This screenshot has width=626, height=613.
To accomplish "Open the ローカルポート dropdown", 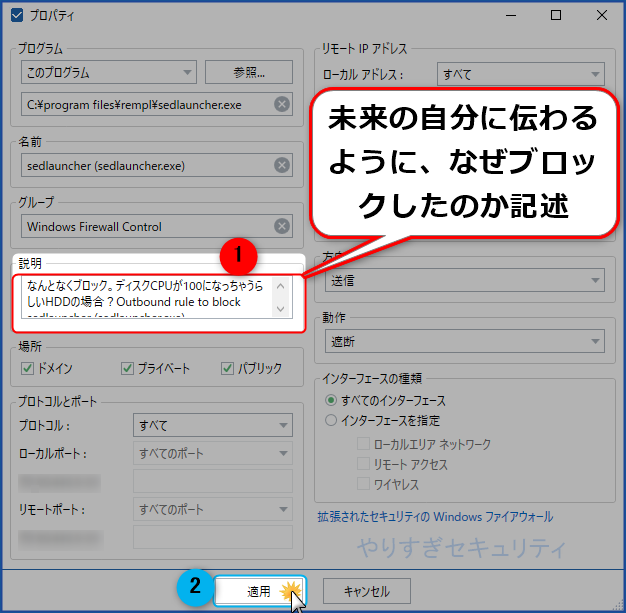I will tap(213, 453).
